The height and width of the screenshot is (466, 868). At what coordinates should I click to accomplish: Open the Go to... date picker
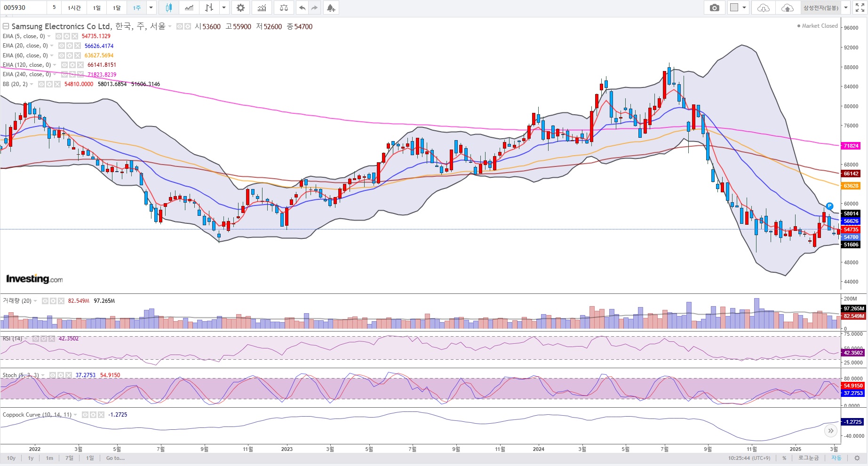(115, 458)
